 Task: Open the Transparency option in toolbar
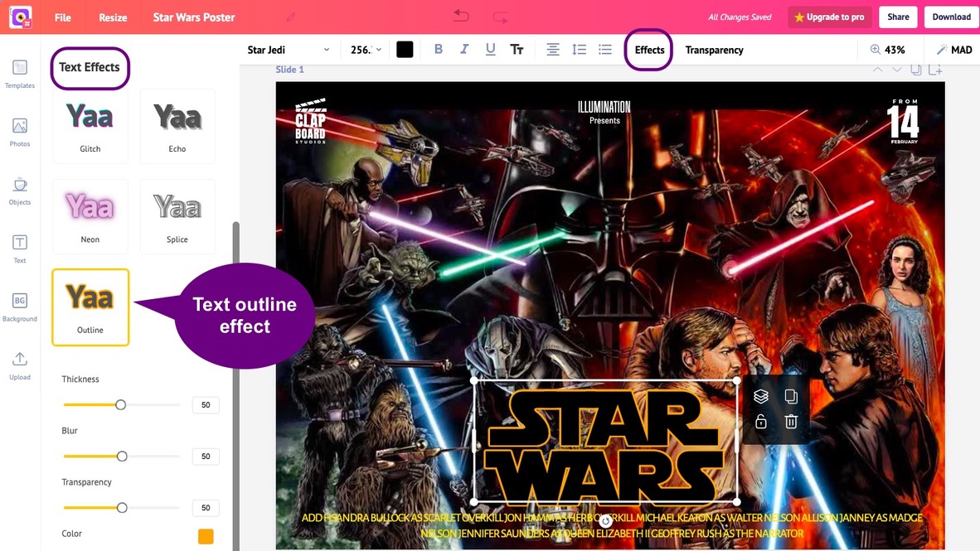(714, 50)
